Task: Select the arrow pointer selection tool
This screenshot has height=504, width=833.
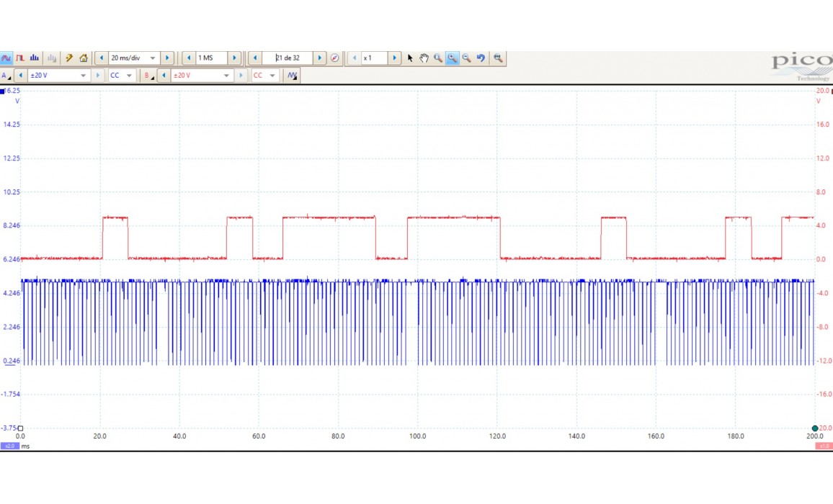Action: 410,58
